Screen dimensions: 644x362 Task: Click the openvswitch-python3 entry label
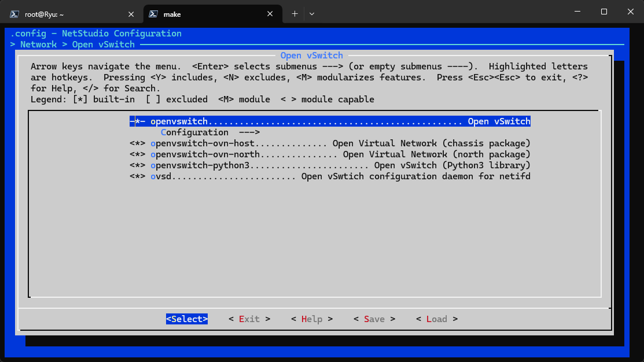click(x=200, y=165)
